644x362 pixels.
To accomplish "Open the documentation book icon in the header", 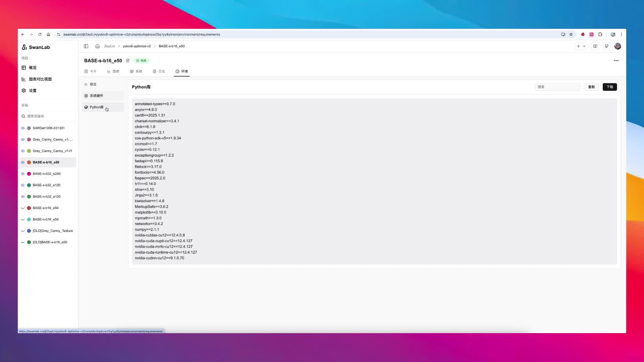I will point(595,46).
